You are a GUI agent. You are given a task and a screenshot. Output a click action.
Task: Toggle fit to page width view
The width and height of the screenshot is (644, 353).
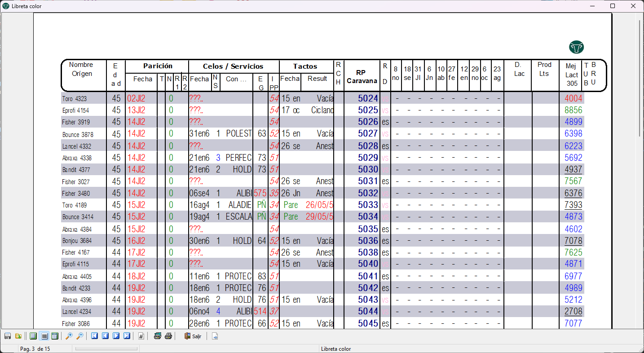(x=55, y=336)
